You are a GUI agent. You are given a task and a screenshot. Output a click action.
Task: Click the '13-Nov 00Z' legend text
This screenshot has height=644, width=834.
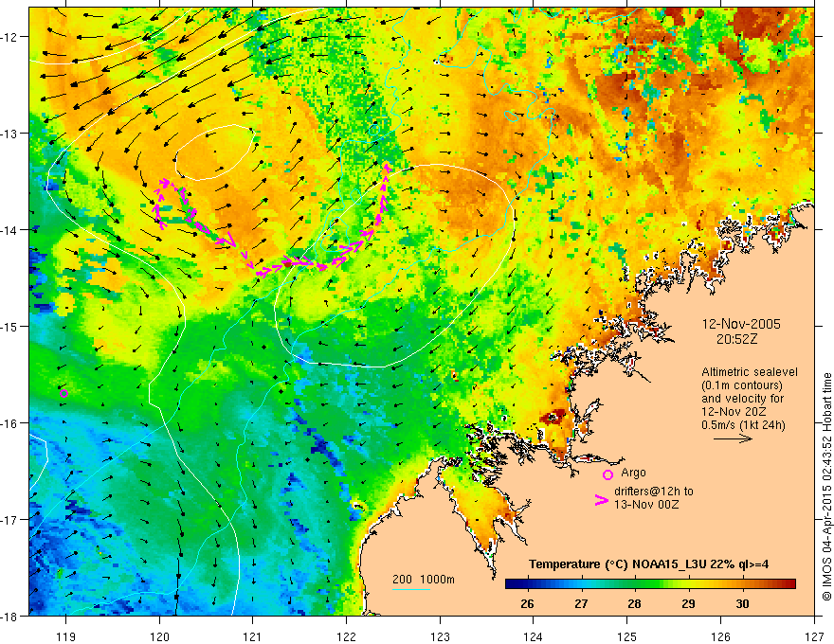click(646, 505)
